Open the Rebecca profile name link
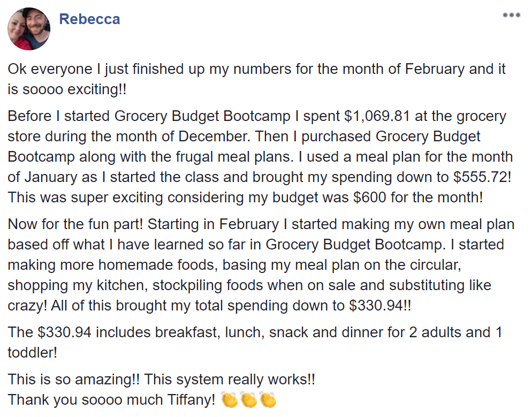 89,19
